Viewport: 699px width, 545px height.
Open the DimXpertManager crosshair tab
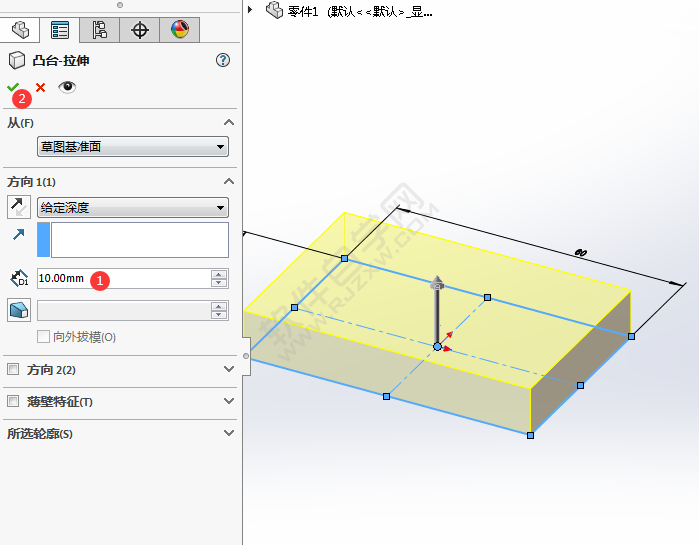[140, 30]
